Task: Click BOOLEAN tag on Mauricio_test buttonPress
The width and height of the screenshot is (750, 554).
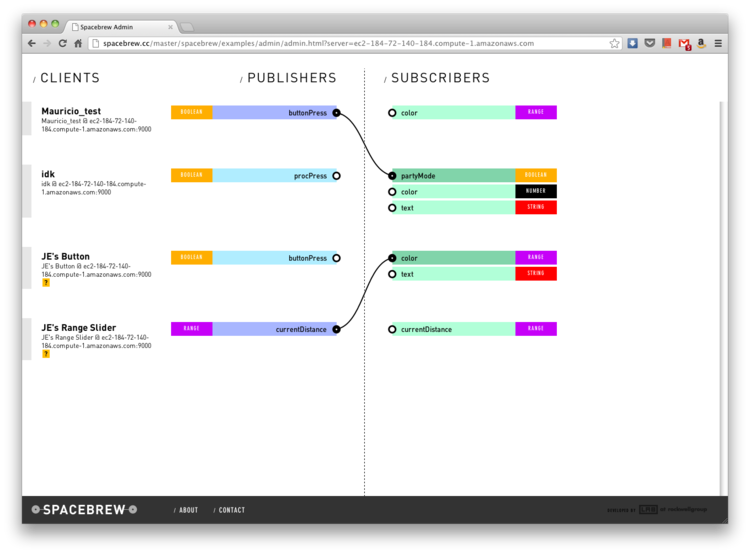Action: [x=192, y=112]
